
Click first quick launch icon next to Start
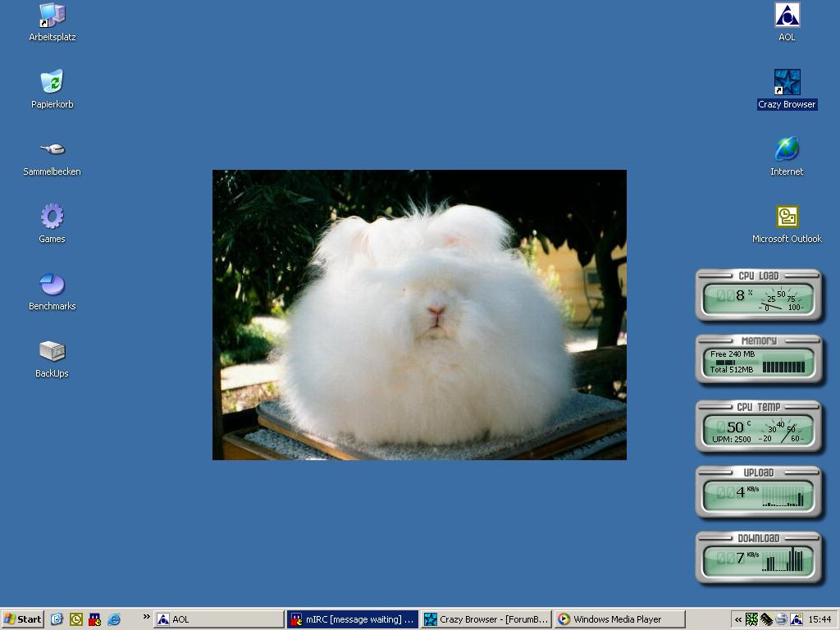[57, 619]
